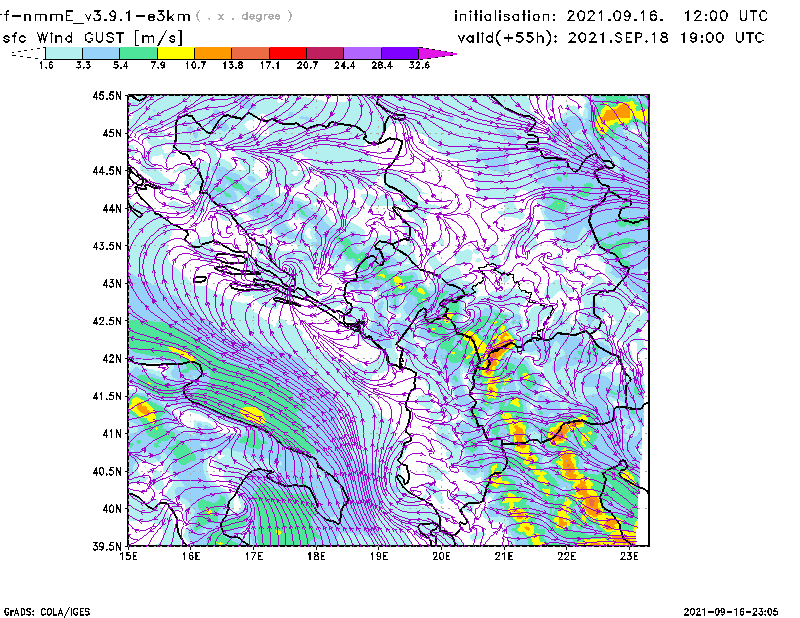Click the "44.5N" latitude label
The width and height of the screenshot is (800, 618).
point(107,170)
